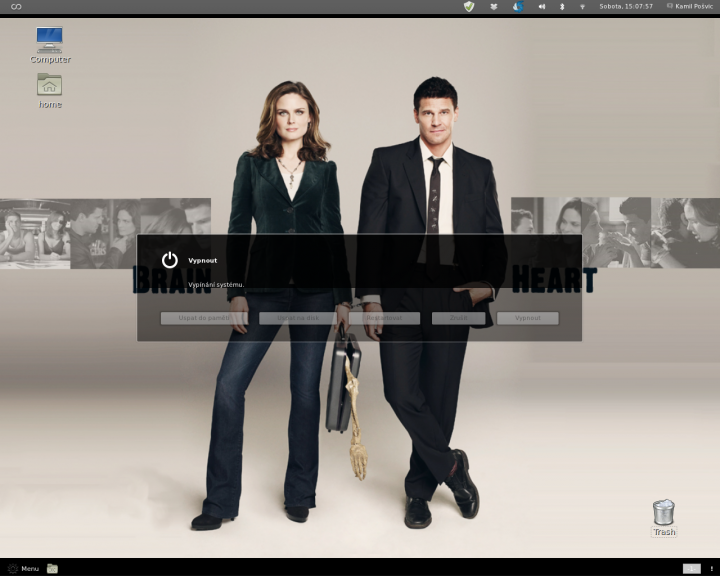Select workspace 1 in the switcher
Image resolution: width=720 pixels, height=576 pixels.
pyautogui.click(x=692, y=569)
